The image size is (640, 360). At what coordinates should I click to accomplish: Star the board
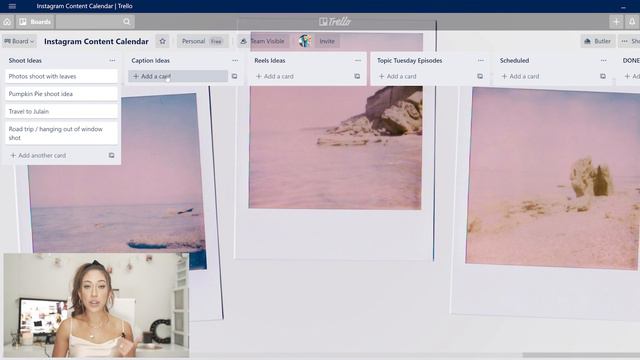coord(162,41)
